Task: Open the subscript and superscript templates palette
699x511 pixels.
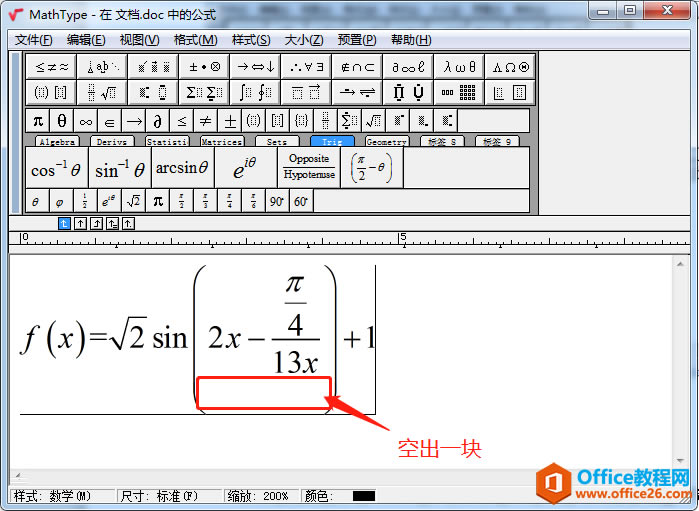Action: [153, 92]
